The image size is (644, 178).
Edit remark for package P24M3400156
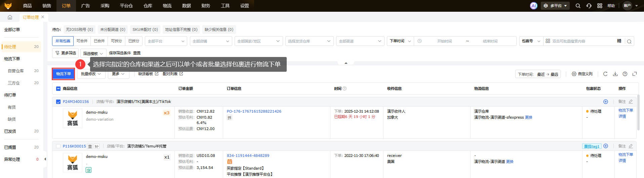point(631,102)
